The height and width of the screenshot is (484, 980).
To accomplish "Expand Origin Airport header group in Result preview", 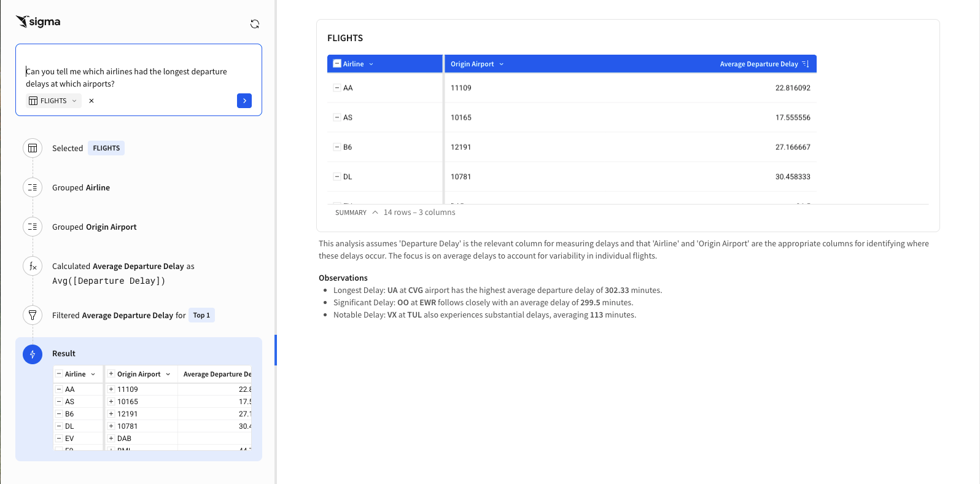I will click(x=111, y=373).
